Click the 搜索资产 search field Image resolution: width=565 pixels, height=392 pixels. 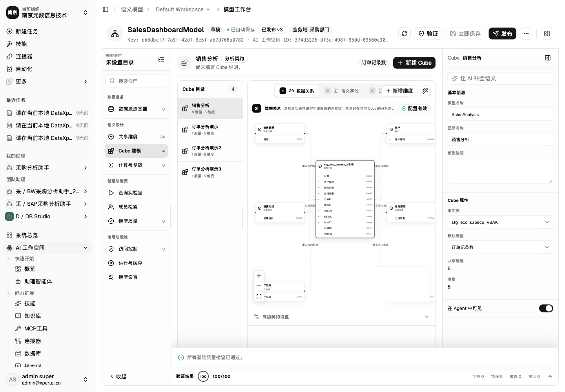[x=136, y=81]
